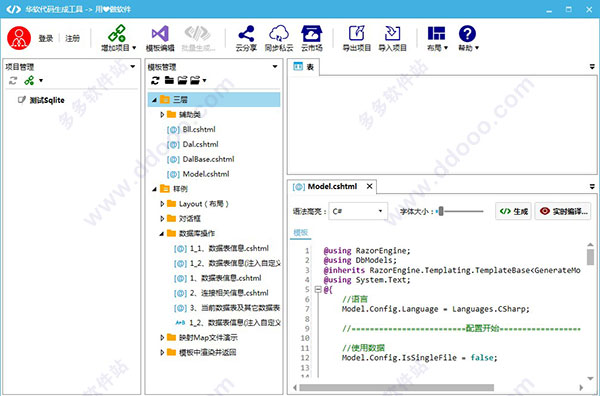Click the A+B file icon in 数据库操作
This screenshot has width=600, height=396.
click(x=180, y=323)
